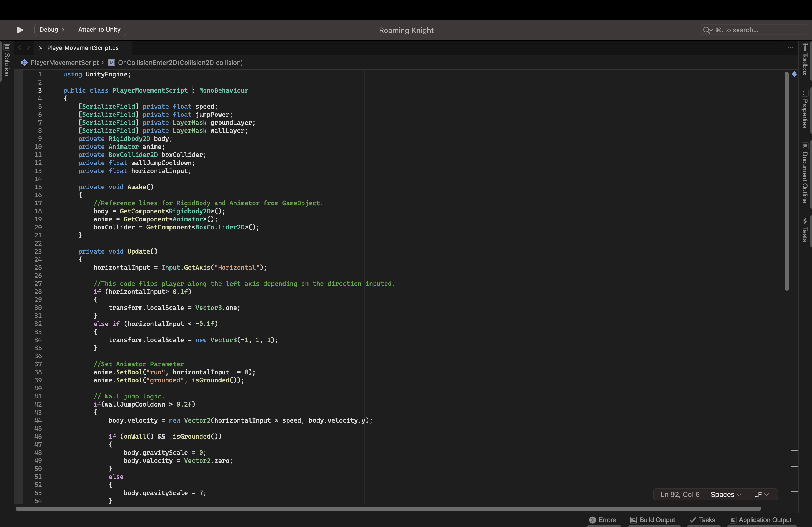The width and height of the screenshot is (812, 527).
Task: Click the back navigation arrow
Action: click(x=19, y=48)
